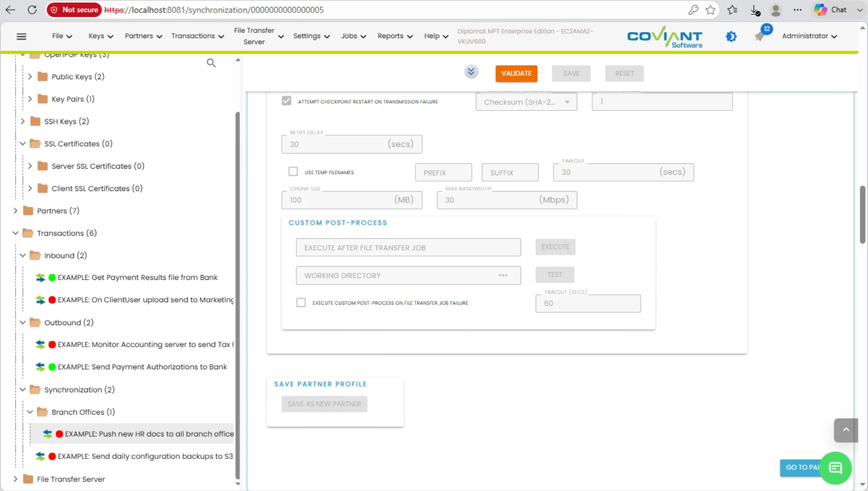Open browser favorites list icon
The image size is (868, 491).
pyautogui.click(x=733, y=10)
